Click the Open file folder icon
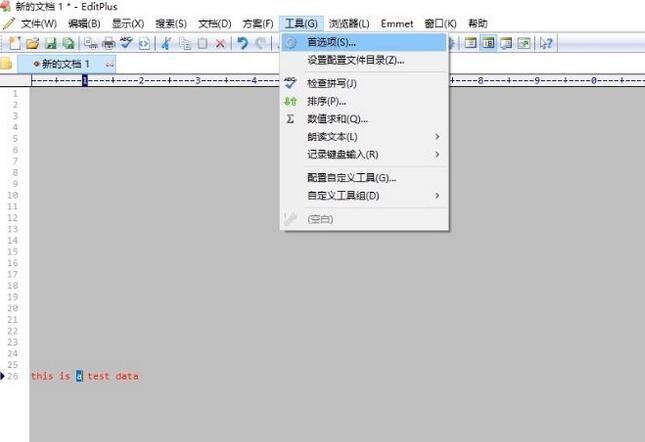 click(32, 43)
